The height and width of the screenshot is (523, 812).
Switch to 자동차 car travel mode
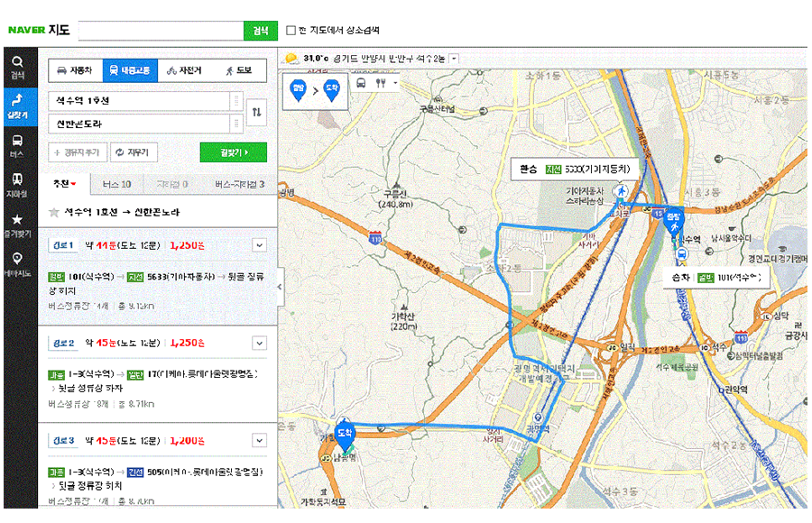point(76,70)
